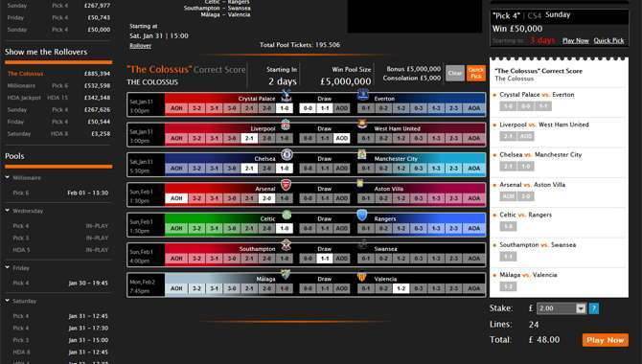Click the orange Play Now button
Screen dimensions: 642x364
[x=606, y=340]
